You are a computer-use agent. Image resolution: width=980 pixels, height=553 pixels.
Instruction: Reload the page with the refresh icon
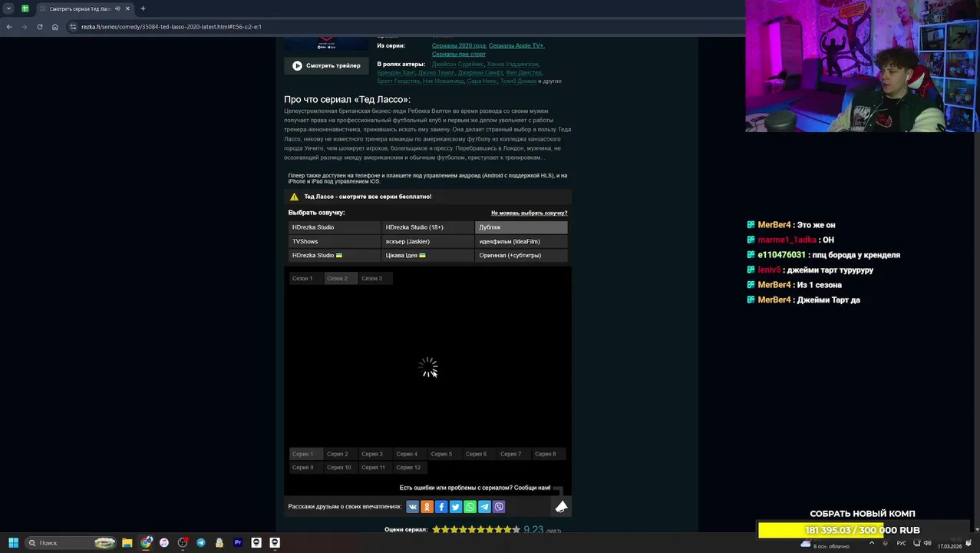(40, 27)
